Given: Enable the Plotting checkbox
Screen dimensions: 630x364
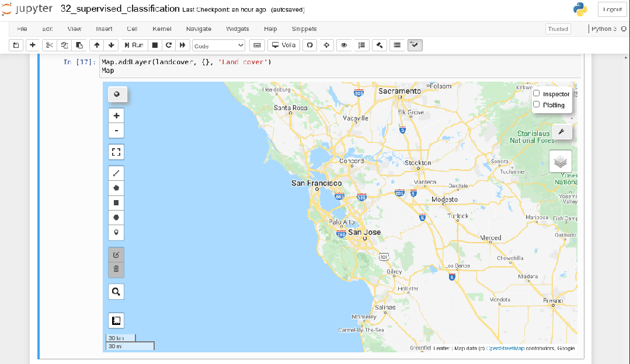Looking at the screenshot, I should pyautogui.click(x=537, y=104).
